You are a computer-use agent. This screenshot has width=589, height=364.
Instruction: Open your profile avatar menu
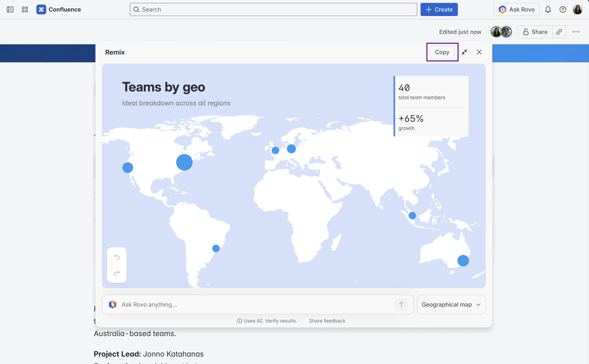coord(578,10)
